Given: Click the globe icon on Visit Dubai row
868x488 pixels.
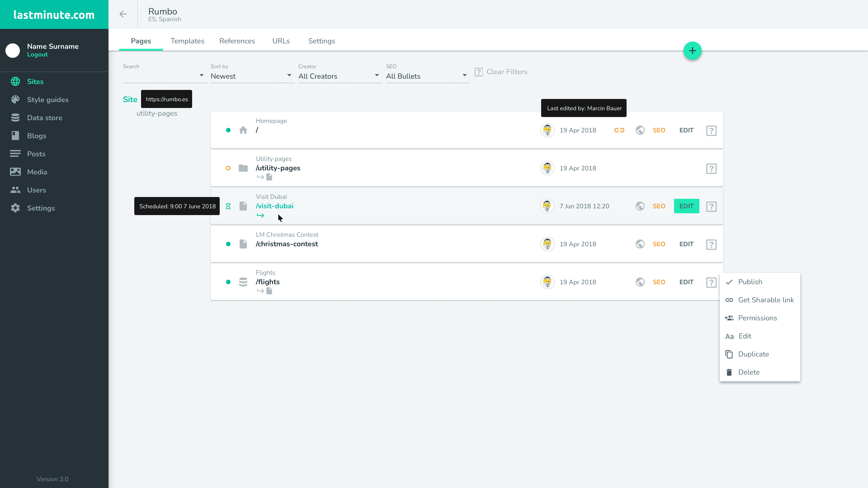Looking at the screenshot, I should [640, 206].
